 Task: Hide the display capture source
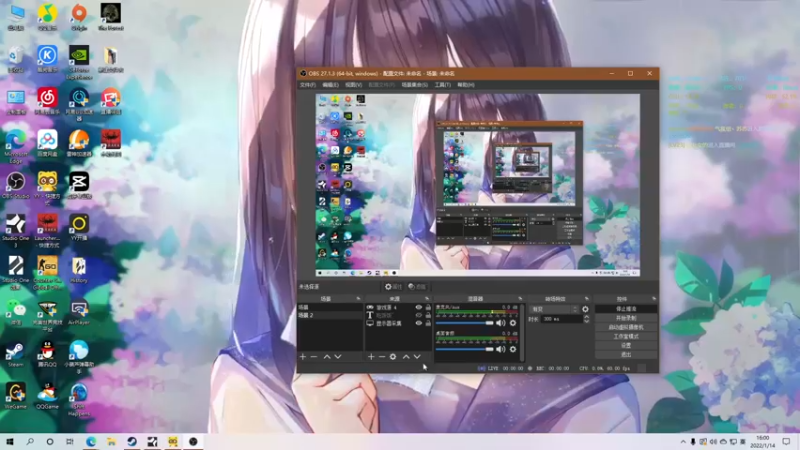click(418, 323)
